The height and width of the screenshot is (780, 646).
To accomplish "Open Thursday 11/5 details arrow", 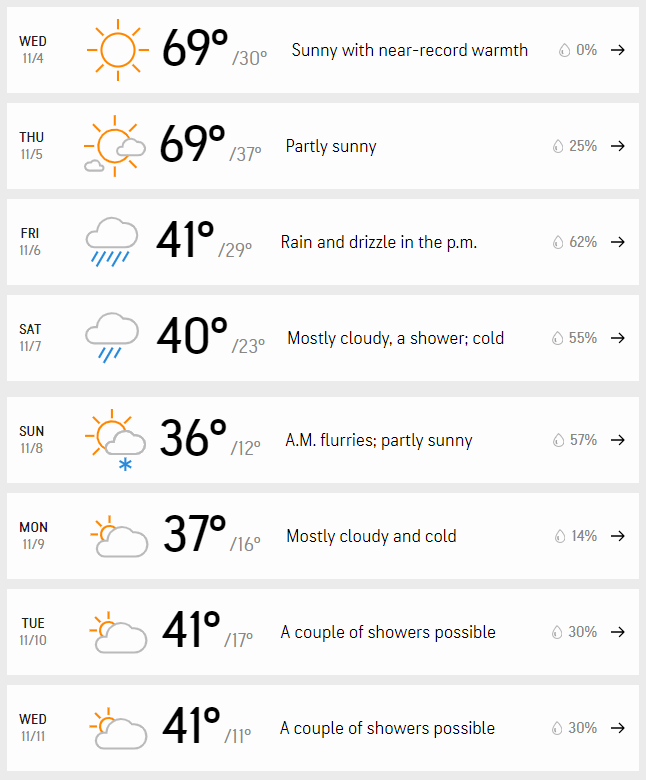I will 618,146.
